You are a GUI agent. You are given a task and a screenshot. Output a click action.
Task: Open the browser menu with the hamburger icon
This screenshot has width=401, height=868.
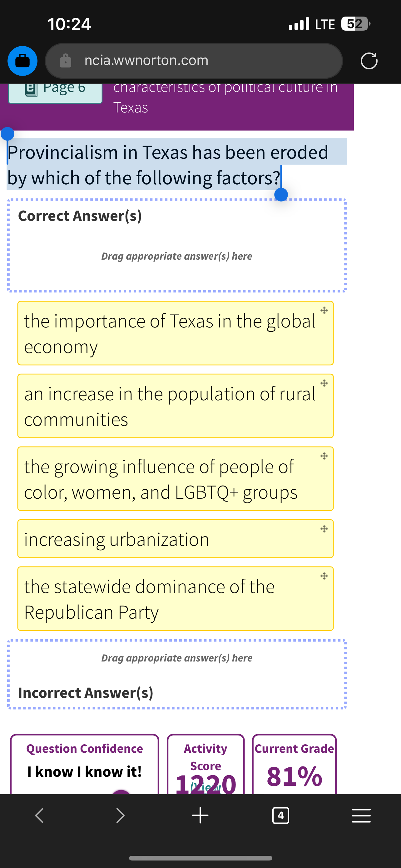click(x=361, y=816)
